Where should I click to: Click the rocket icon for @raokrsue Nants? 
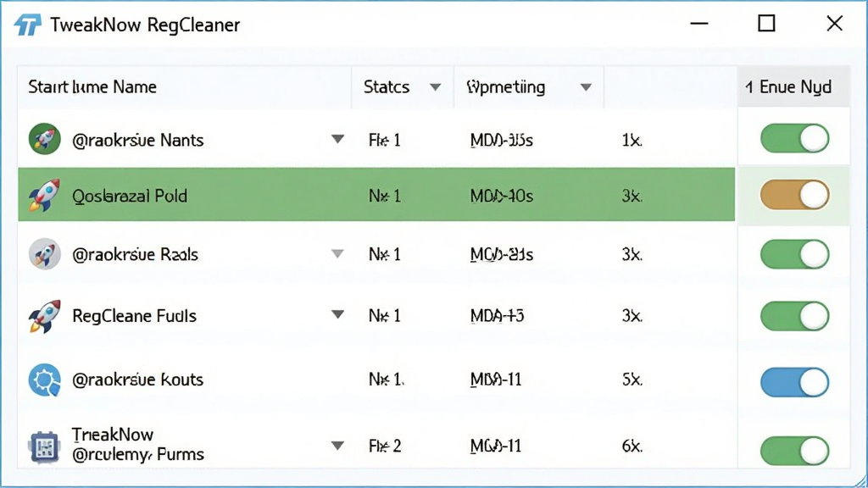[44, 139]
